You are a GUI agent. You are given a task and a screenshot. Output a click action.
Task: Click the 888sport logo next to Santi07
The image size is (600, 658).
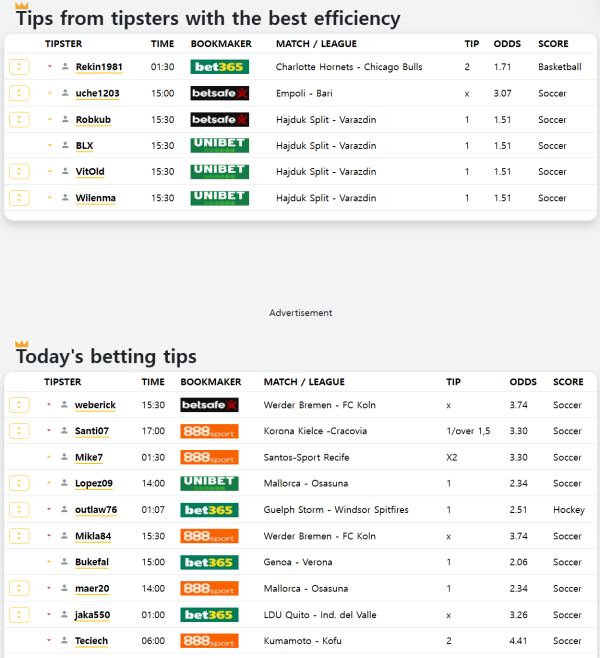coord(209,431)
